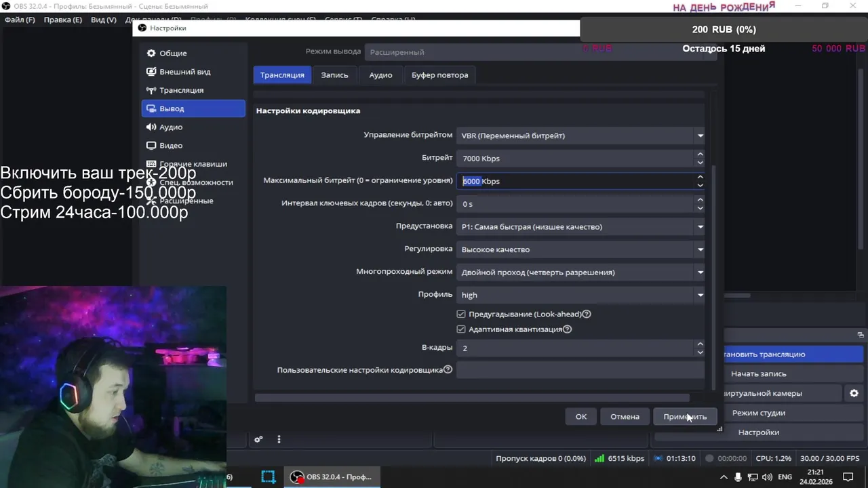
Task: Decrease the Битрейт value with the down arrow
Action: (x=700, y=162)
